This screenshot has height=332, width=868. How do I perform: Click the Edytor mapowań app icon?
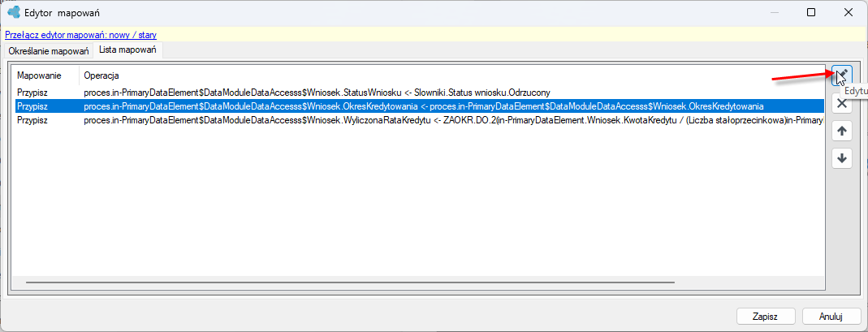13,11
